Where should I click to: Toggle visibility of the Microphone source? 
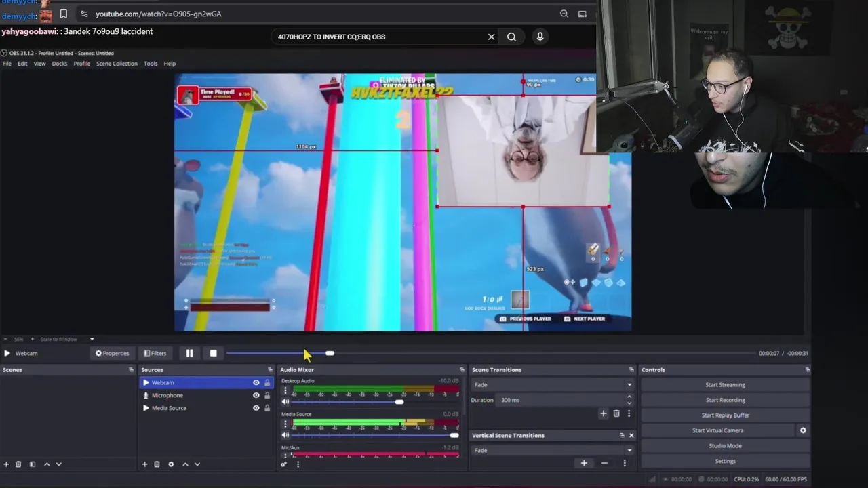click(x=256, y=395)
